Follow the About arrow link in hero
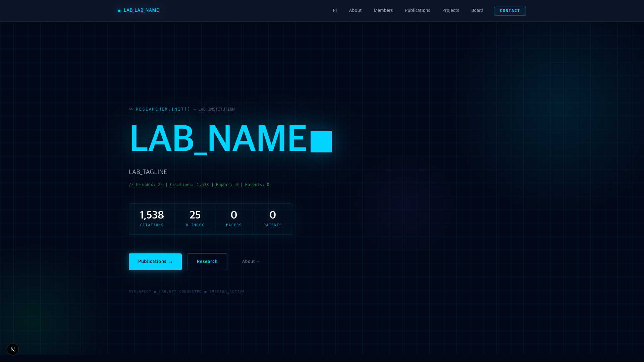 click(251, 261)
